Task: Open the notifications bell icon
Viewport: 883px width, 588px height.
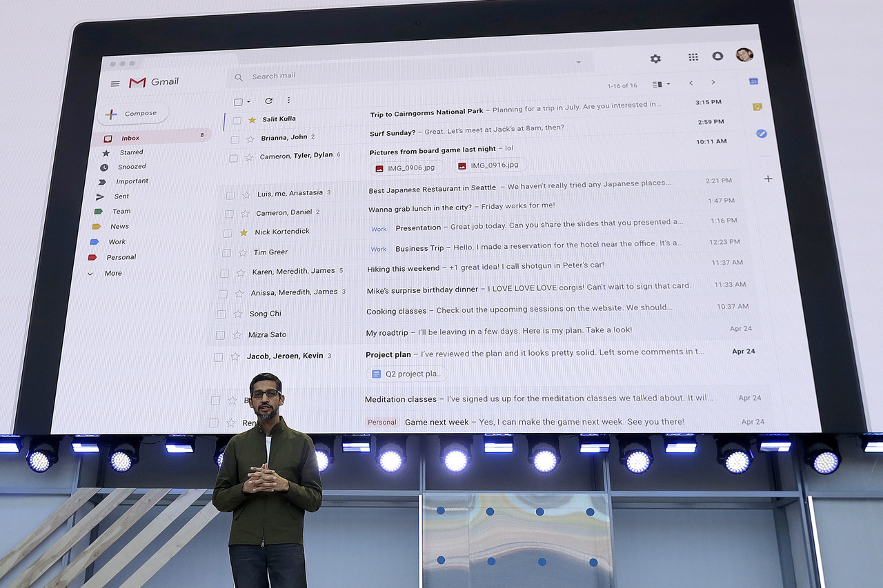Action: pos(717,56)
